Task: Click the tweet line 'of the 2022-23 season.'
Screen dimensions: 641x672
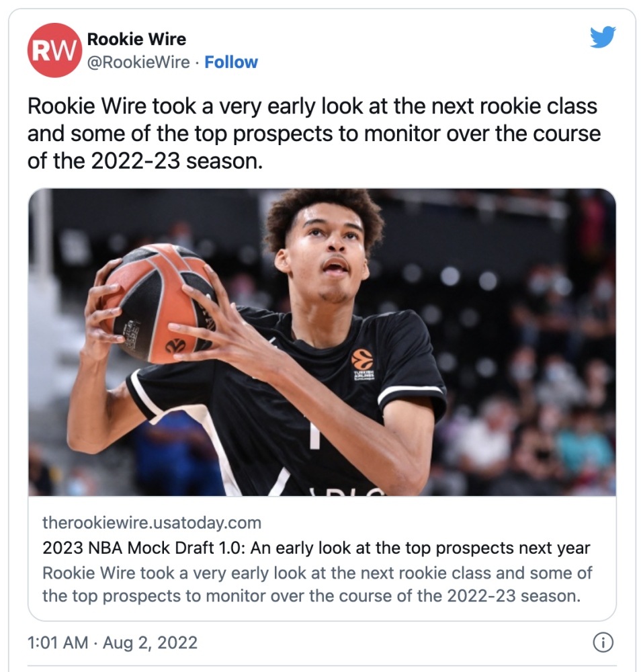Action: click(145, 161)
